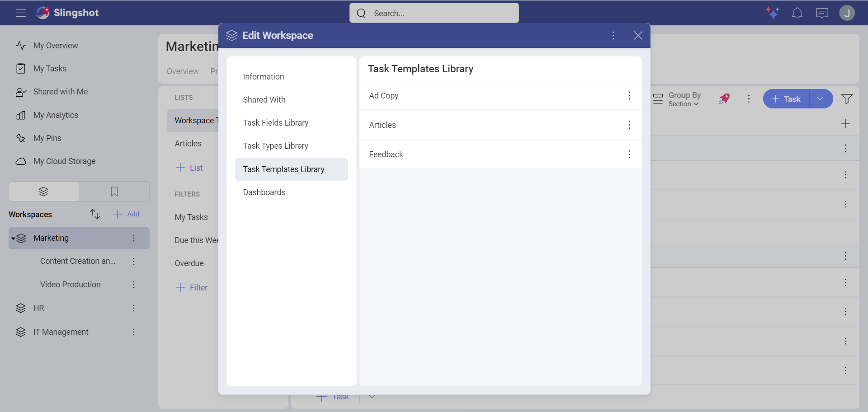The image size is (868, 412).
Task: Open Video Production project
Action: coord(70,285)
